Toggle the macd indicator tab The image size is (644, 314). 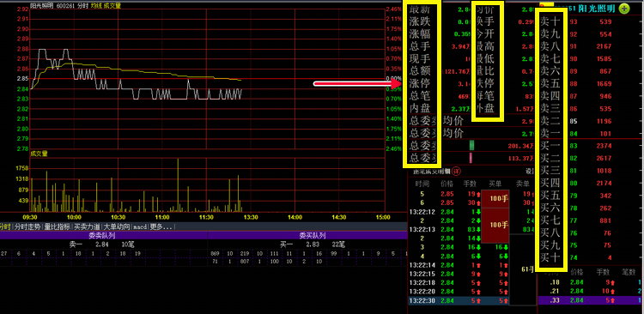(140, 226)
